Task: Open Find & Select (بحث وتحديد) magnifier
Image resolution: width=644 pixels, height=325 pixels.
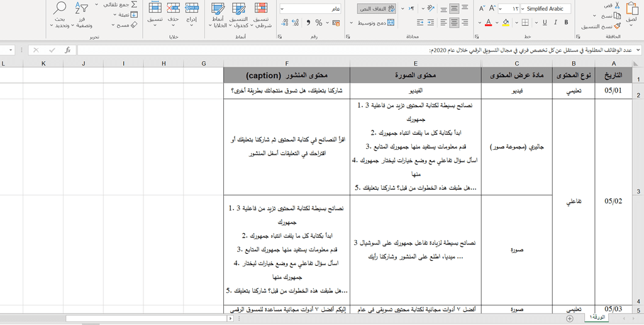Action: coord(60,14)
